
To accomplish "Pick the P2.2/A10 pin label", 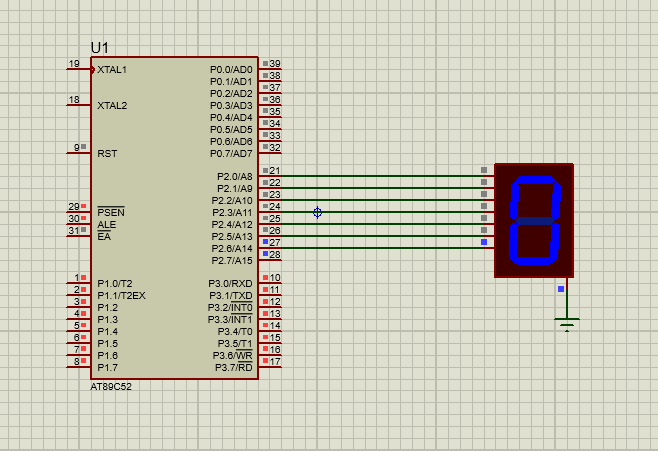I will click(x=232, y=201).
